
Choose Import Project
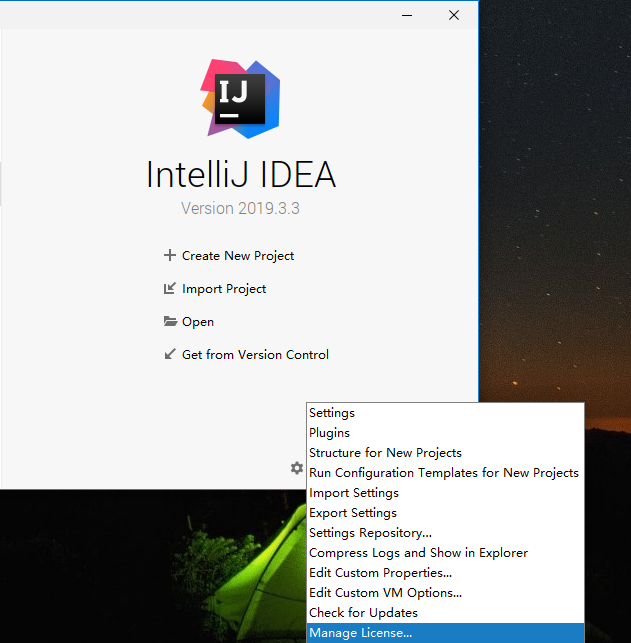point(224,289)
